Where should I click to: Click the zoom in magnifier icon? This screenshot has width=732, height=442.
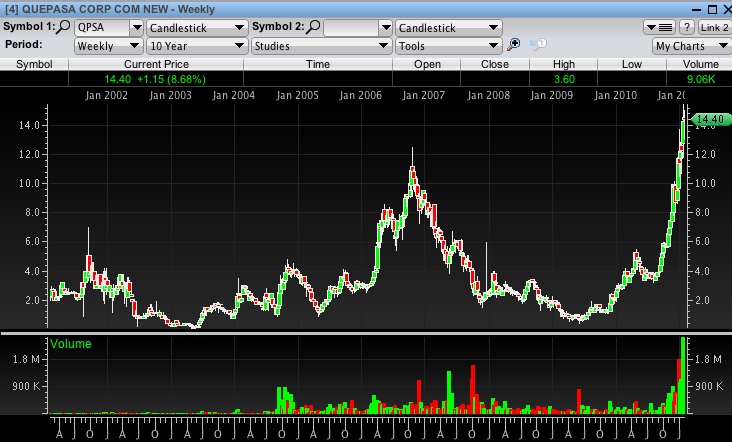tap(514, 45)
